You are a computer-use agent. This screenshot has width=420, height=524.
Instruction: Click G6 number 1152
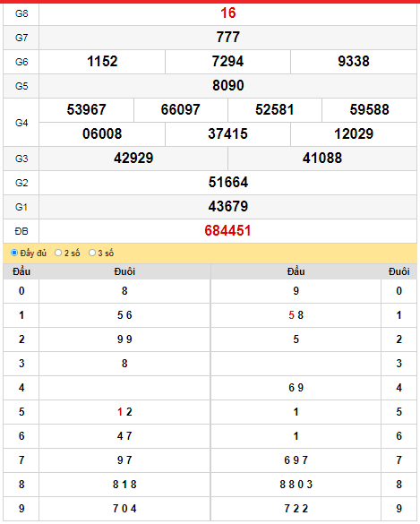click(102, 62)
